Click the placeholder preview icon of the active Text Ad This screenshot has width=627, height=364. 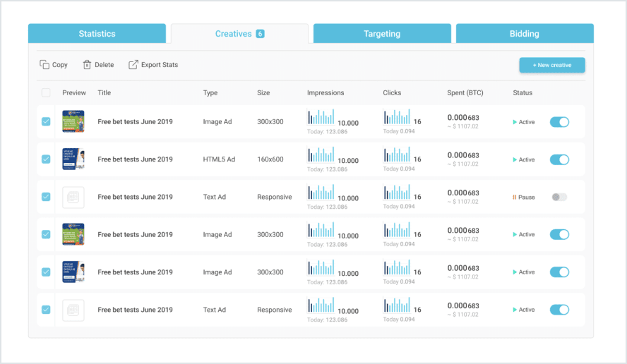73,310
